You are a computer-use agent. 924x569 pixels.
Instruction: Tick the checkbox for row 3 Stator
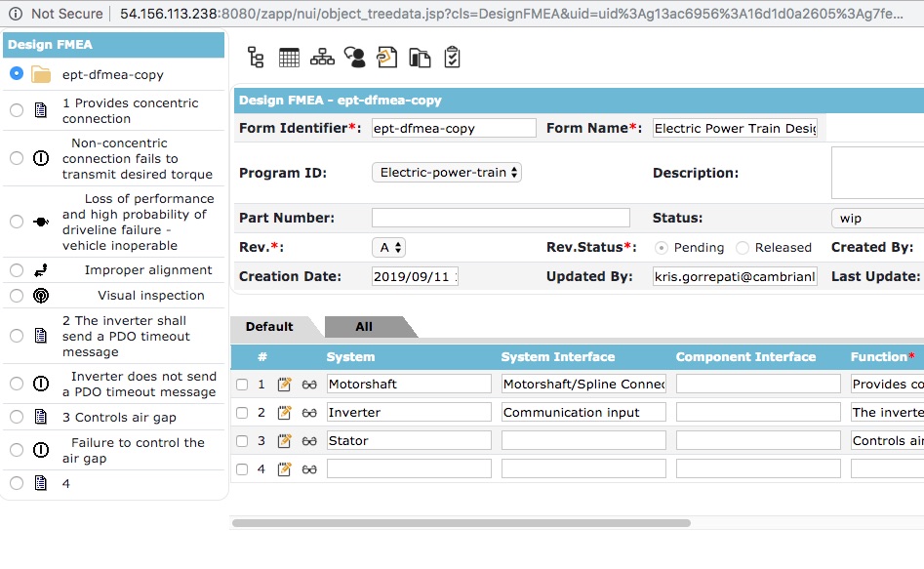click(x=242, y=441)
